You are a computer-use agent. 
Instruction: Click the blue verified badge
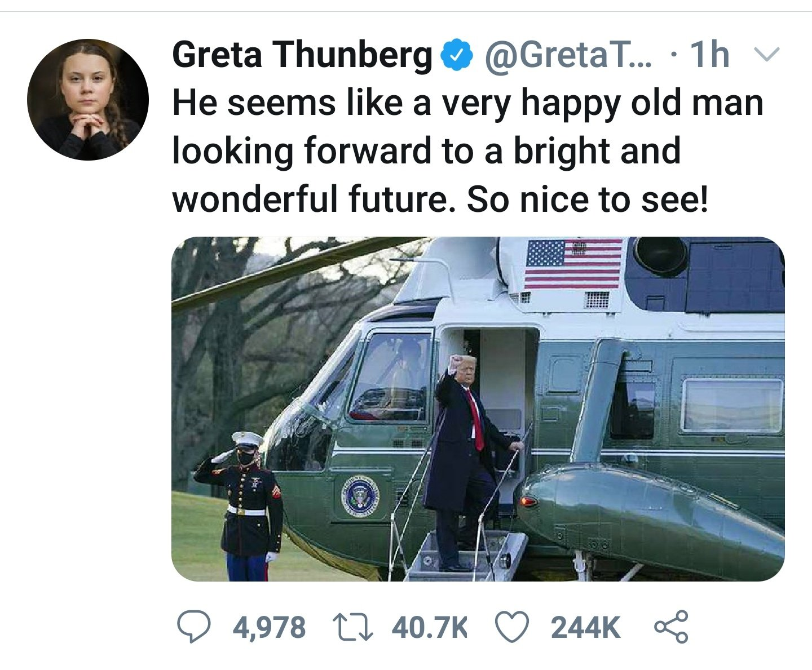458,55
